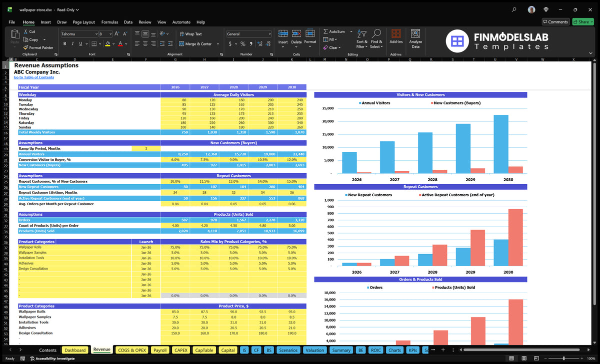
Task: Decrease font size with the smaller A
Action: point(125,34)
